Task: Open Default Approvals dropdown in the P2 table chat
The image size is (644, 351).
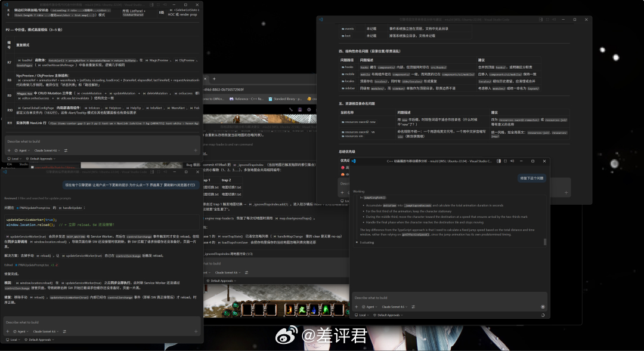Action: (x=41, y=159)
